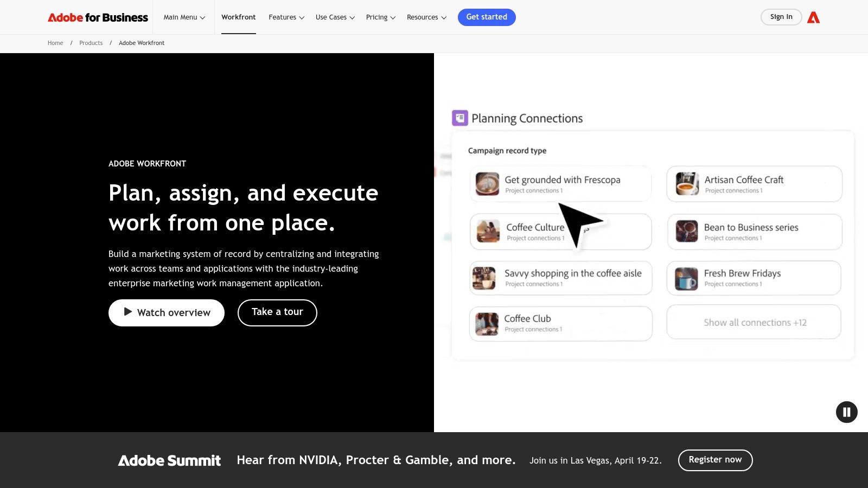This screenshot has width=868, height=488.
Task: Click the Adobe Summit logo
Action: (169, 460)
